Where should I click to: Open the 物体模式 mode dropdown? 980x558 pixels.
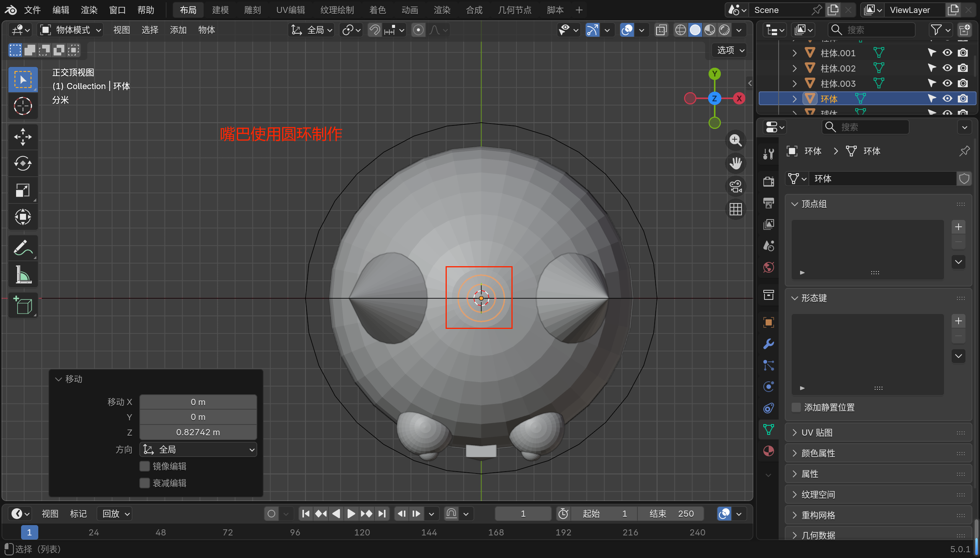click(x=71, y=30)
